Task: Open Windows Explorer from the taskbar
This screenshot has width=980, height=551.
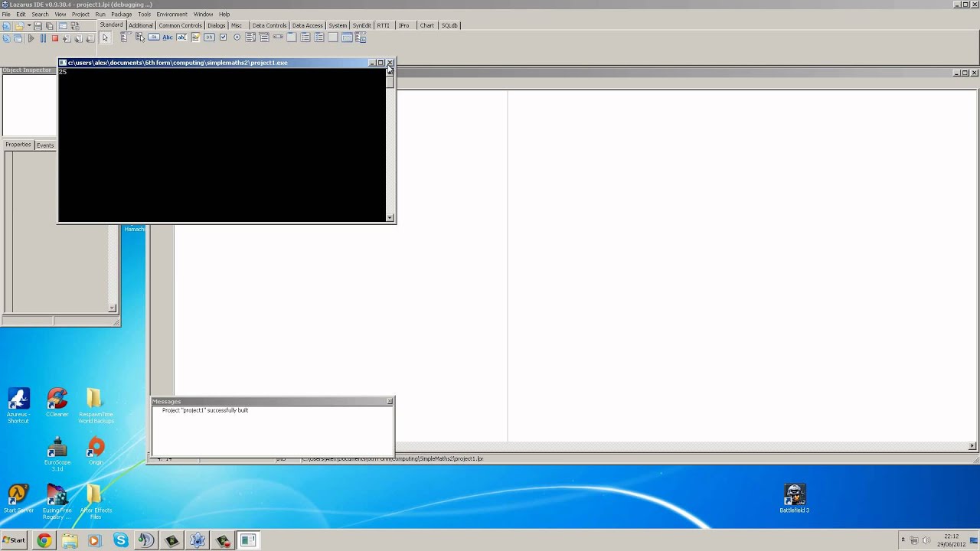Action: click(70, 540)
